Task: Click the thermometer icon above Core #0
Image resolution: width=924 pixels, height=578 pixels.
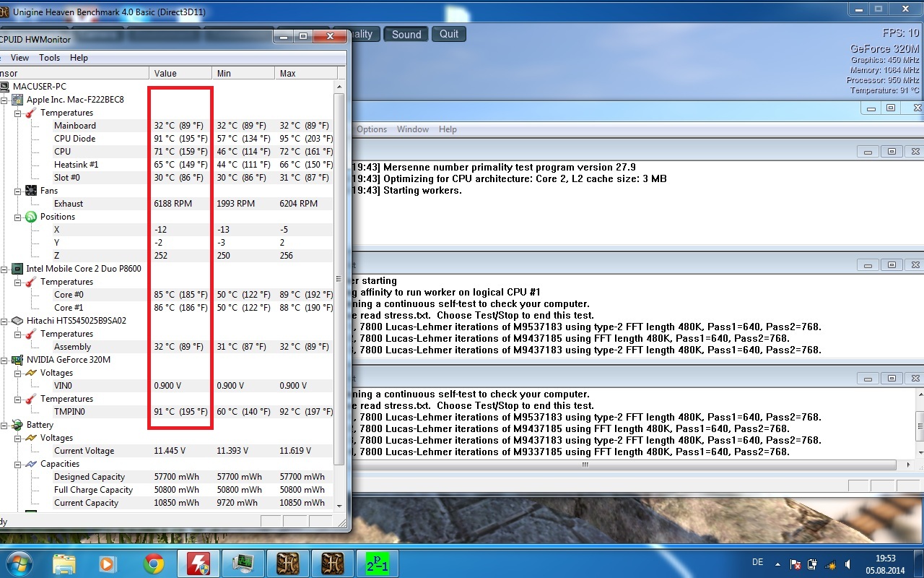Action: coord(31,282)
